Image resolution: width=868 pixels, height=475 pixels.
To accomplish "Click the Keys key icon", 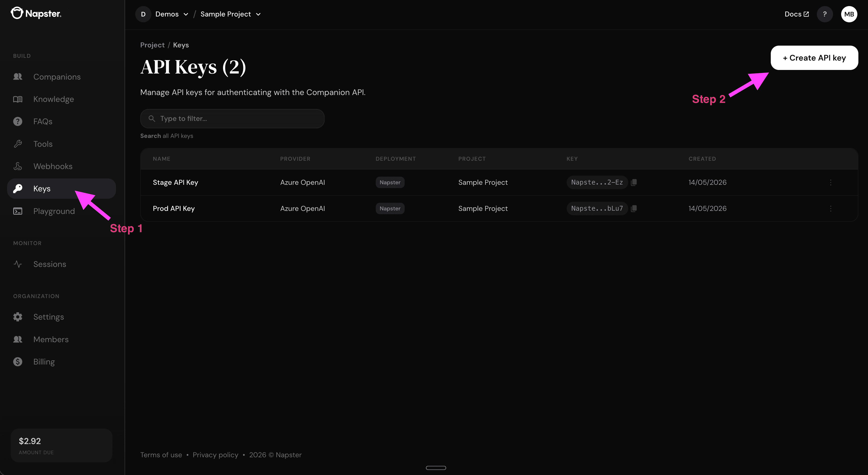I will point(18,189).
